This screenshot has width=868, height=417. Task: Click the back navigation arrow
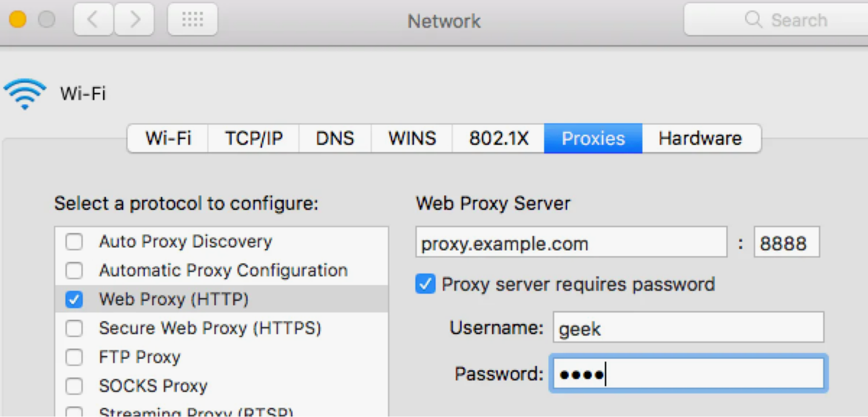pyautogui.click(x=92, y=19)
